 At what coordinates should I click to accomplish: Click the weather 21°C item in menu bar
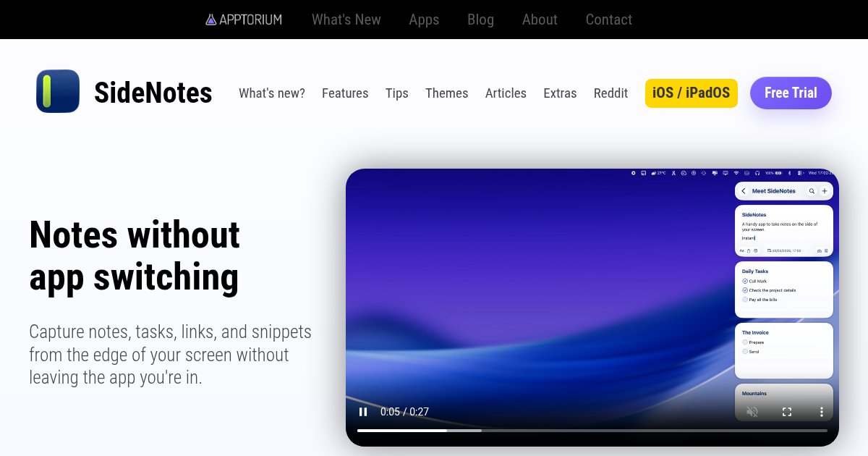coord(658,173)
